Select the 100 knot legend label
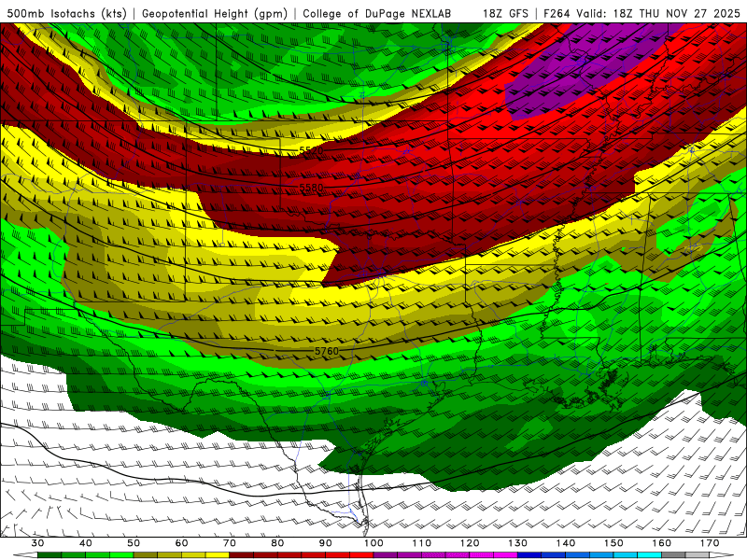Screen dimensions: 747x560 373,543
